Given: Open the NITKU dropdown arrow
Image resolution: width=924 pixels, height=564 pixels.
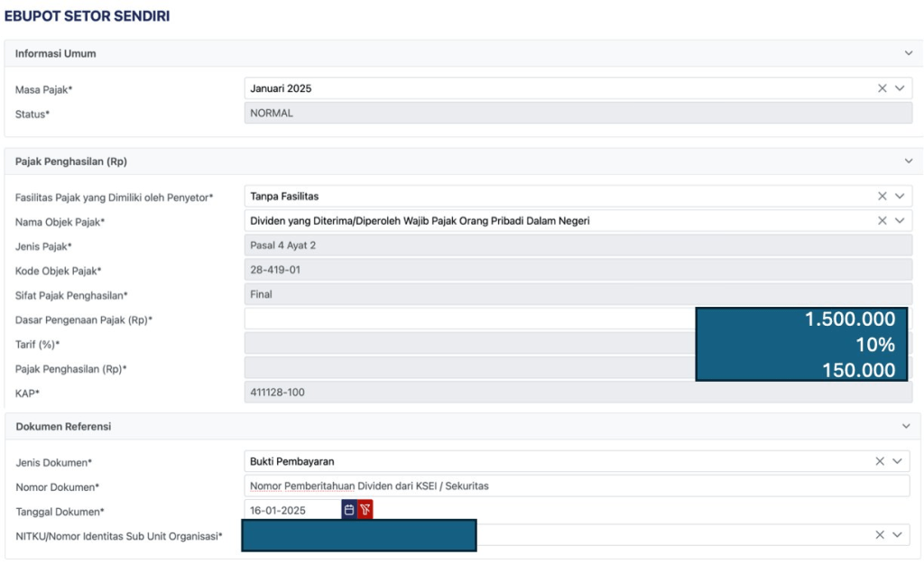Looking at the screenshot, I should click(898, 534).
